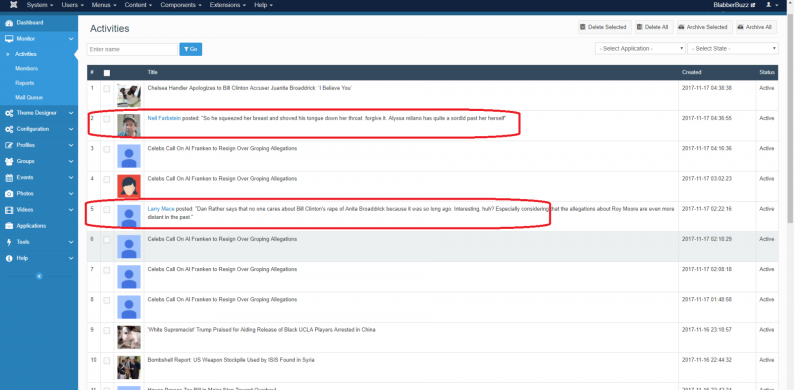This screenshot has width=800, height=390.
Task: Open the Select State dropdown
Action: [733, 48]
